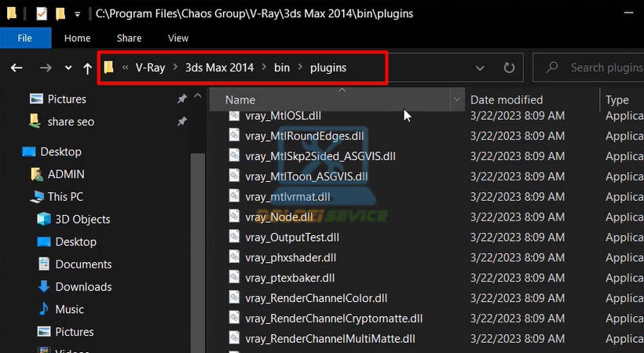644x353 pixels.
Task: Switch to the Home ribbon tab
Action: 77,38
